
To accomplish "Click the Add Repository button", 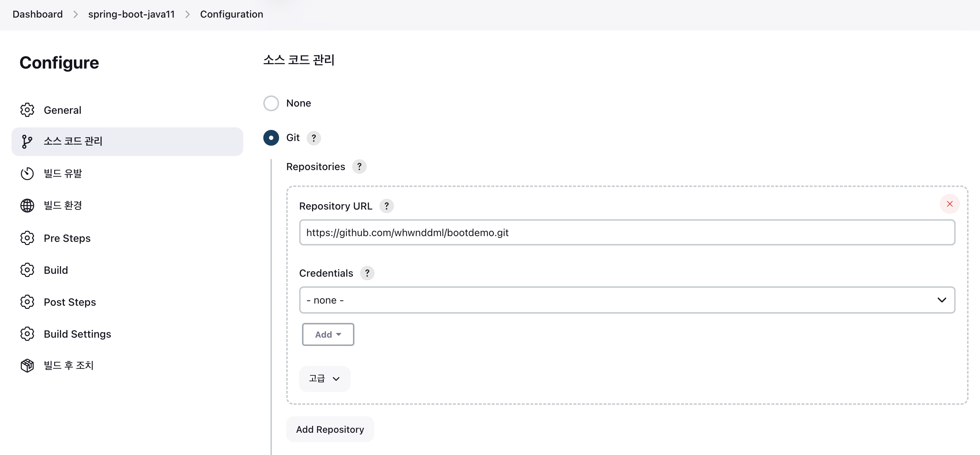I will (x=329, y=429).
